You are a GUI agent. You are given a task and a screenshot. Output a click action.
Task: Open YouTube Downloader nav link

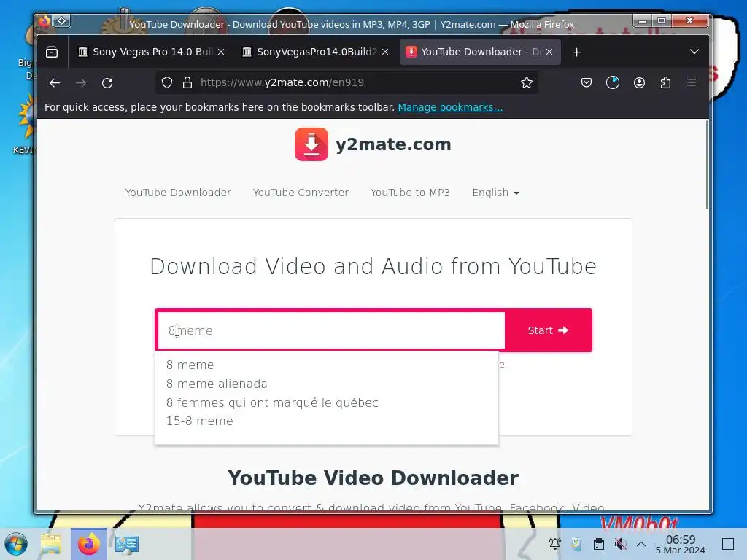click(178, 192)
